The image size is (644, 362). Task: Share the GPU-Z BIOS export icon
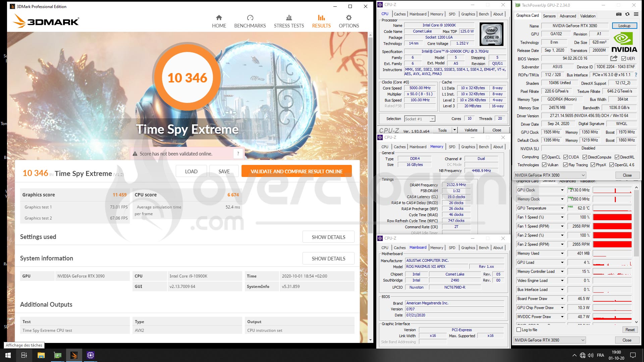[x=614, y=58]
